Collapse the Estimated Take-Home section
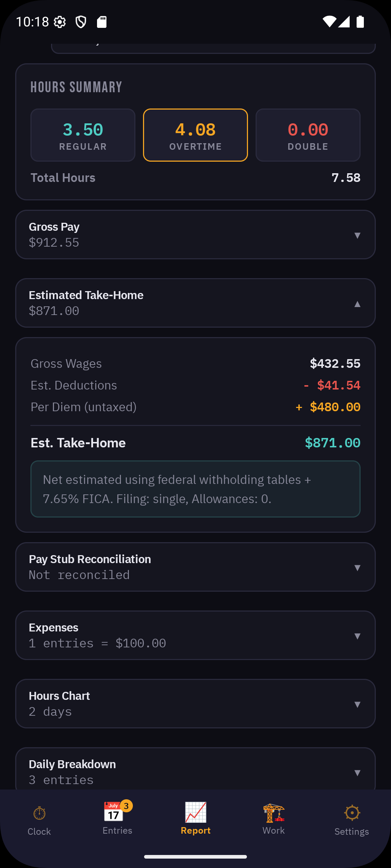391x868 pixels. (195, 303)
